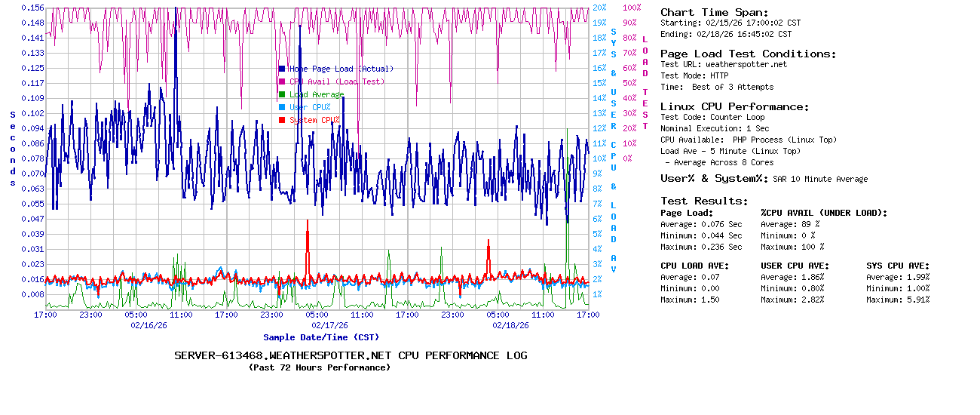Image resolution: width=980 pixels, height=415 pixels.
Task: Click the red System CPU% legend swatch
Action: [x=282, y=120]
